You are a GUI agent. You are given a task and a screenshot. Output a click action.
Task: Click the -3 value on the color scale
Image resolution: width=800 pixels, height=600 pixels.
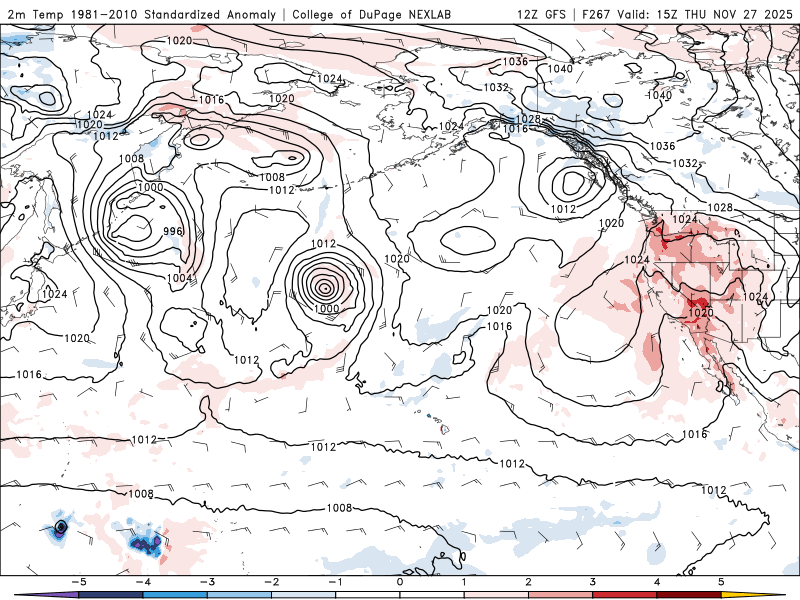207,582
